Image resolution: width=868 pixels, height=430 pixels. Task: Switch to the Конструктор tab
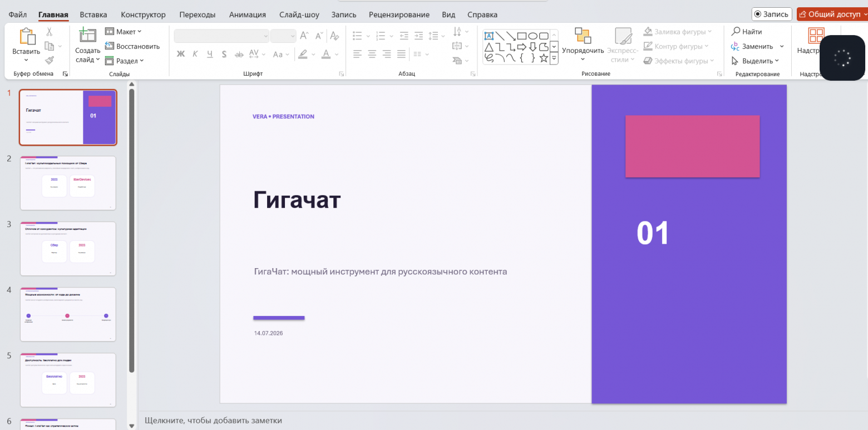click(x=143, y=14)
